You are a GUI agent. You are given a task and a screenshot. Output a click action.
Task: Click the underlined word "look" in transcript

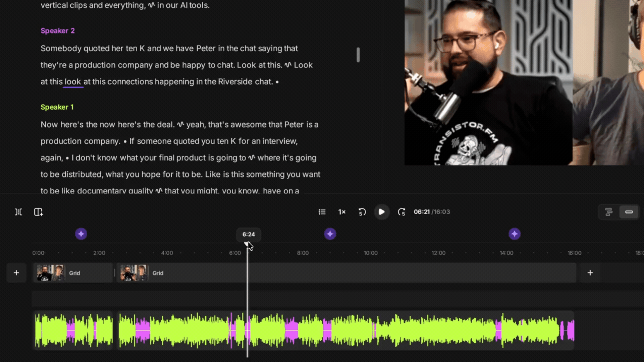tap(73, 82)
